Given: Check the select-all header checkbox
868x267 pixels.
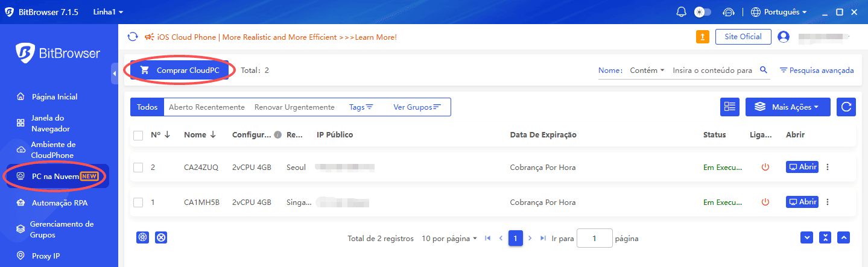Looking at the screenshot, I should point(138,135).
